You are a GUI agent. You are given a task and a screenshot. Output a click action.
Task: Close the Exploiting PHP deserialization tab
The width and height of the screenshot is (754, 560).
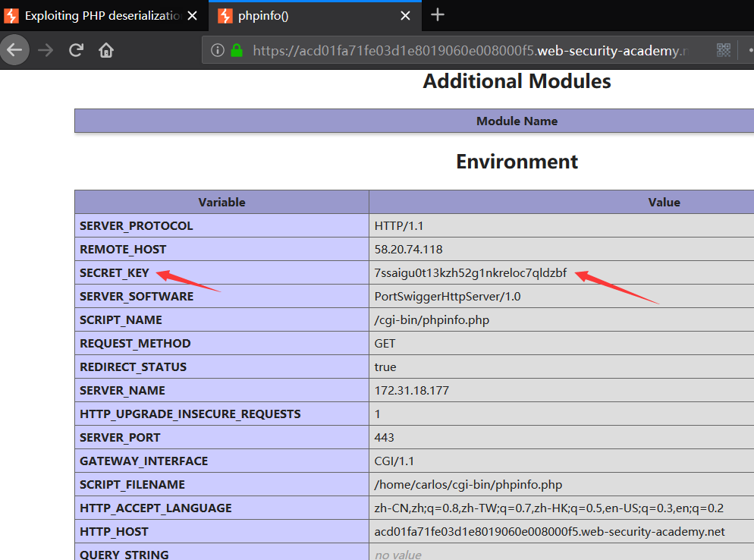193,16
